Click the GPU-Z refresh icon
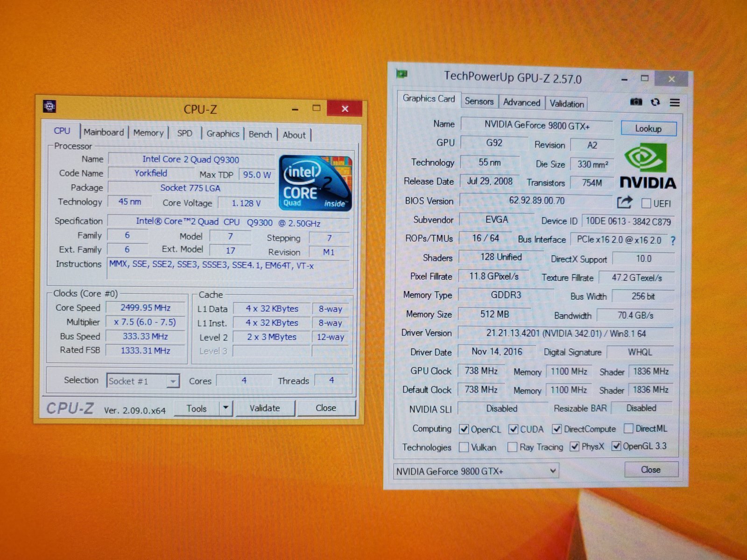Image resolution: width=747 pixels, height=560 pixels. tap(655, 102)
